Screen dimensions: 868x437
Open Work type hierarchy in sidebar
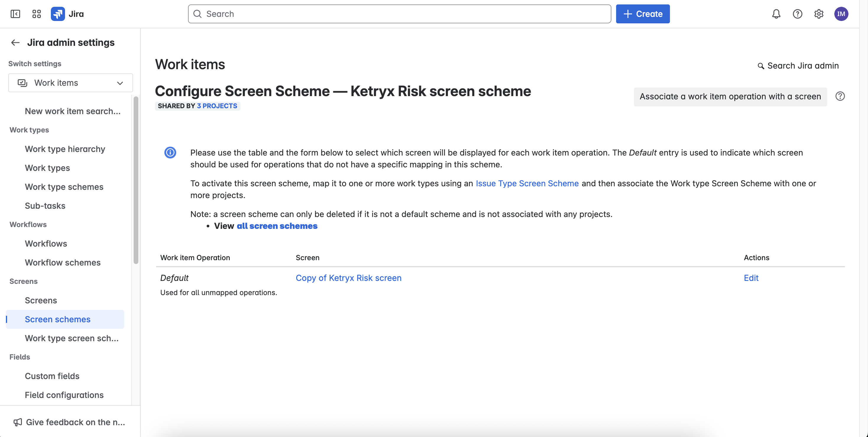pyautogui.click(x=65, y=149)
